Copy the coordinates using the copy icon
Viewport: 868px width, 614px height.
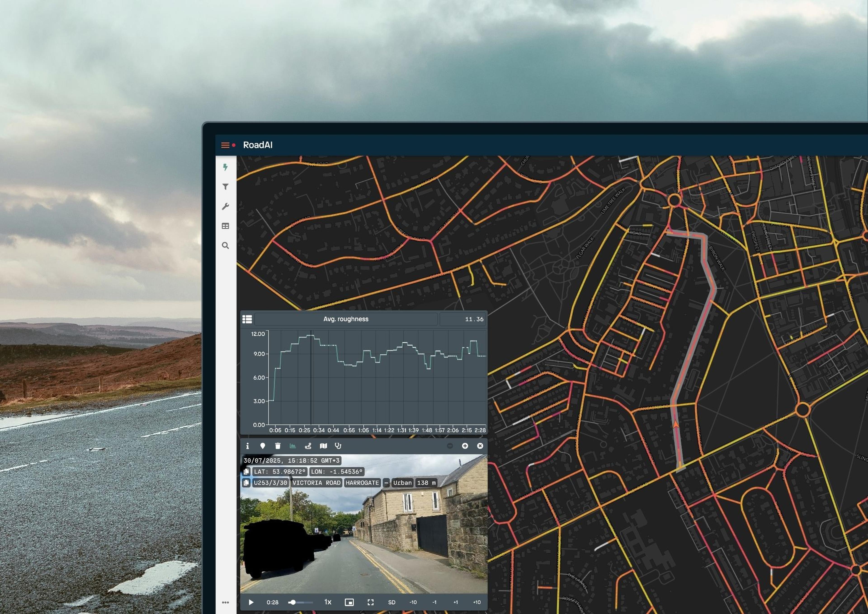click(x=247, y=472)
